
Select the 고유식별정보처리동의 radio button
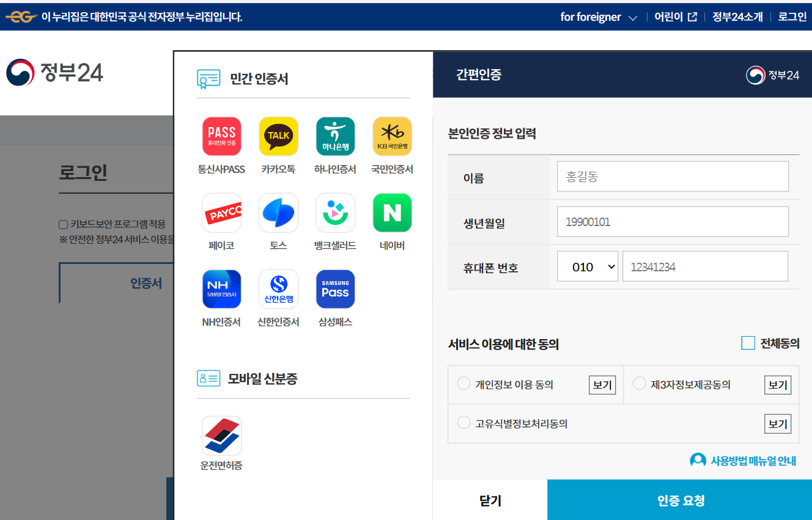click(463, 422)
